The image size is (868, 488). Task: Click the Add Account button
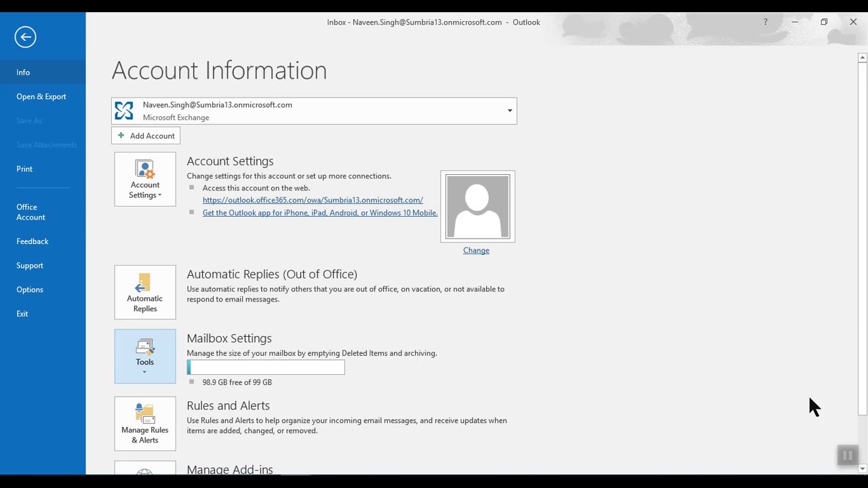click(146, 136)
